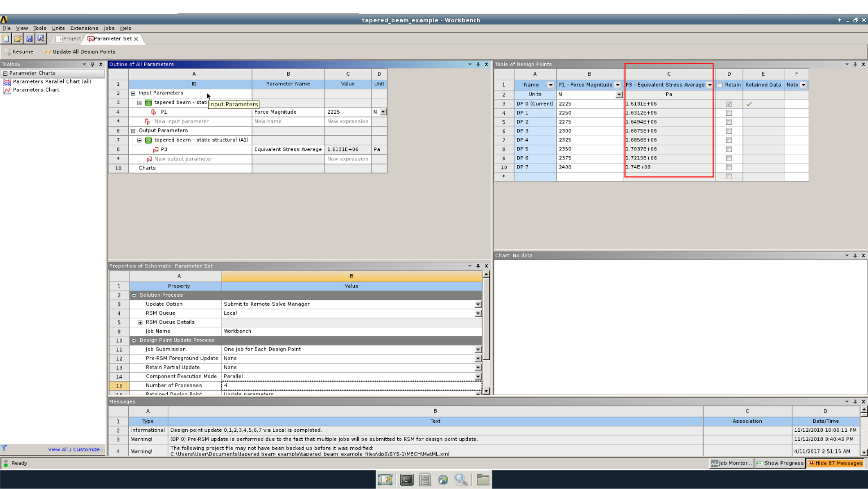Click the P3 output parameter icon
Screen dimensions: 868x489
coord(155,150)
